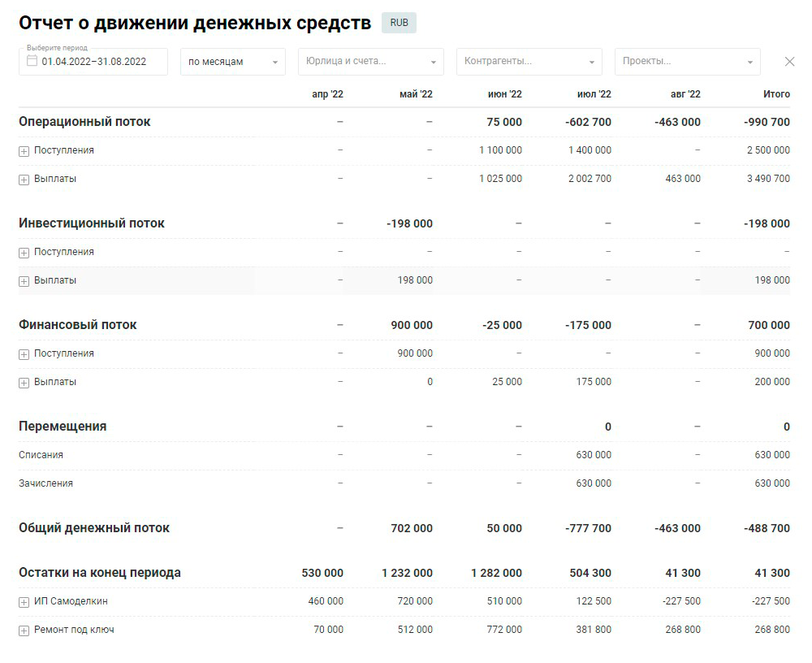Click Ремонт под ключ July balance 381 800

[x=594, y=630]
